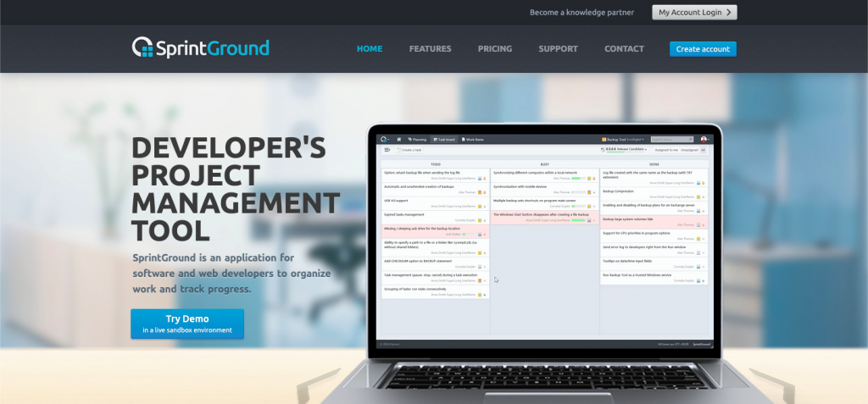Image resolution: width=868 pixels, height=404 pixels.
Task: Click the type icon on 'Expired tasks management' task
Action: (x=480, y=219)
